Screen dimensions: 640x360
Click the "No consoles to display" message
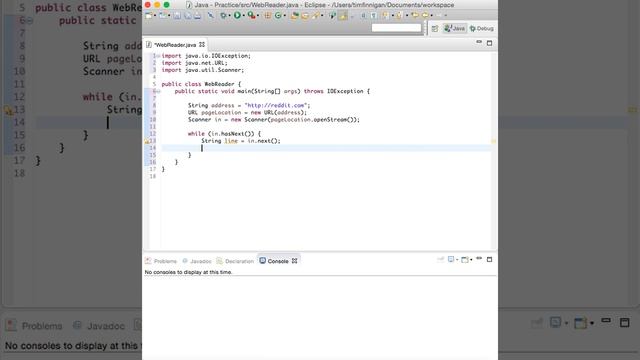tap(188, 272)
